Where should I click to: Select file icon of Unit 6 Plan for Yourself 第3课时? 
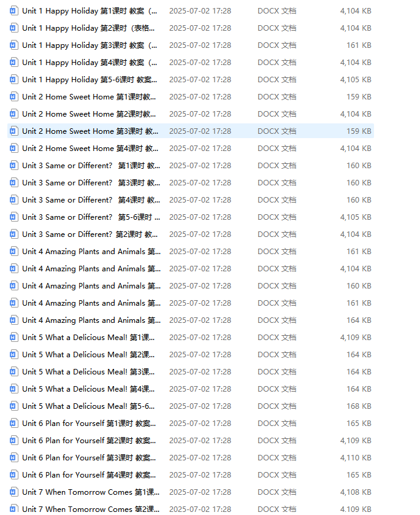pyautogui.click(x=13, y=458)
